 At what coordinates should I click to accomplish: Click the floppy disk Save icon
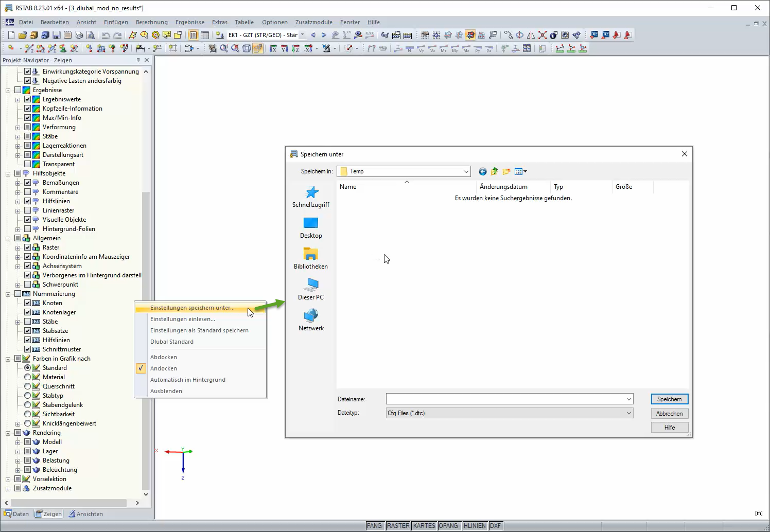tap(56, 35)
